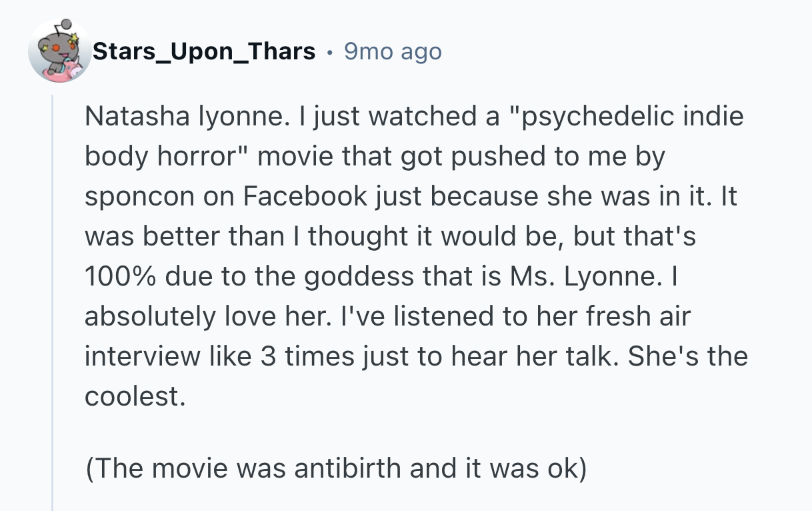Viewport: 812px width, 511px height.
Task: Click the word "Facebook" in the comment
Action: pos(304,197)
